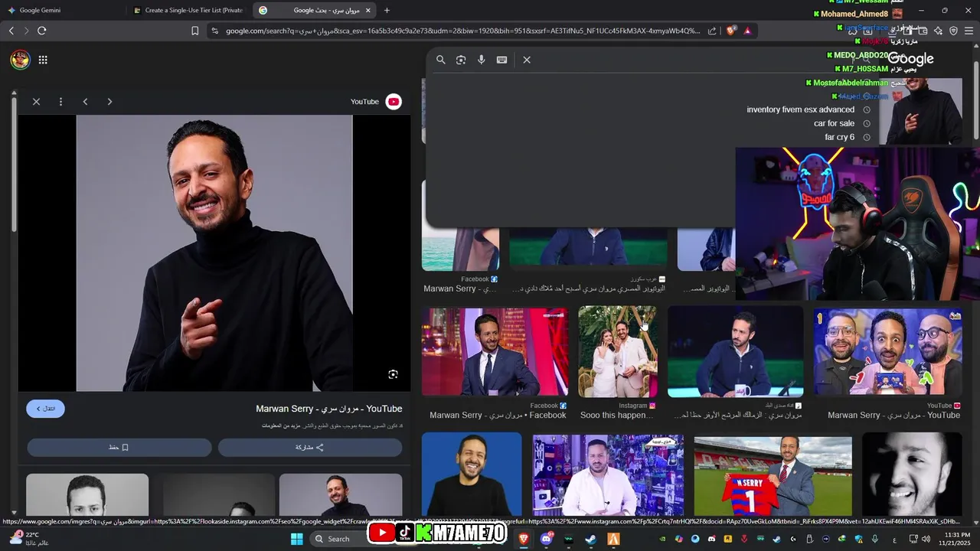Start a search by image with Lens

pyautogui.click(x=461, y=60)
